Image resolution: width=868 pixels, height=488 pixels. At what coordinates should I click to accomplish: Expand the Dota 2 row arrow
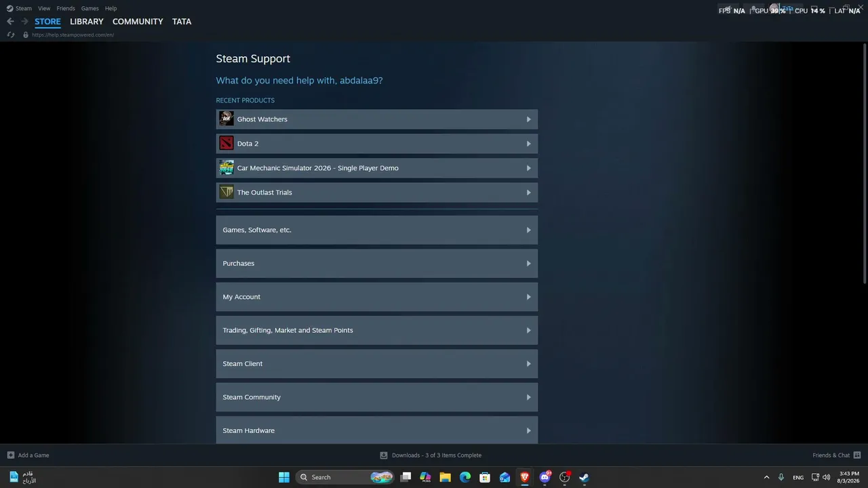[x=529, y=144]
